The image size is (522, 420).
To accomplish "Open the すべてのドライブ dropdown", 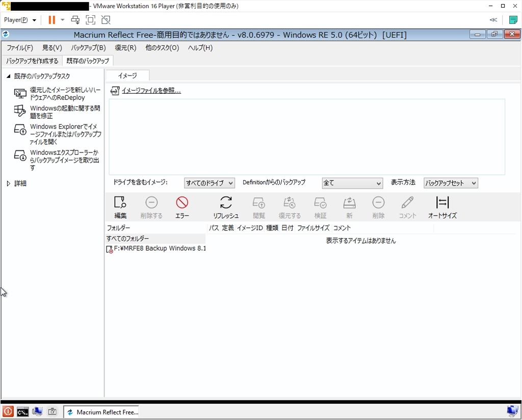I will tap(210, 183).
